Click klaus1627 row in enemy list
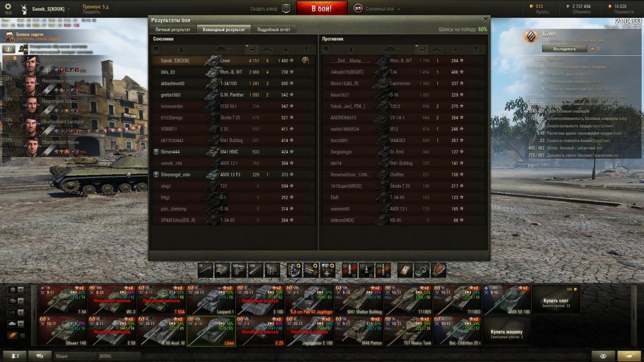Viewport: 644px width, 362px height. (404, 94)
